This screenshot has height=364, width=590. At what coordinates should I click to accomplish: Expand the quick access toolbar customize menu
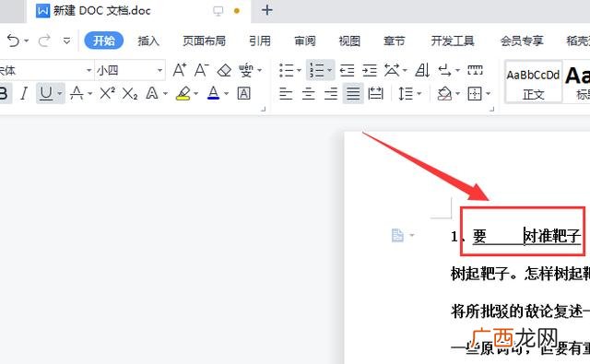pyautogui.click(x=66, y=41)
